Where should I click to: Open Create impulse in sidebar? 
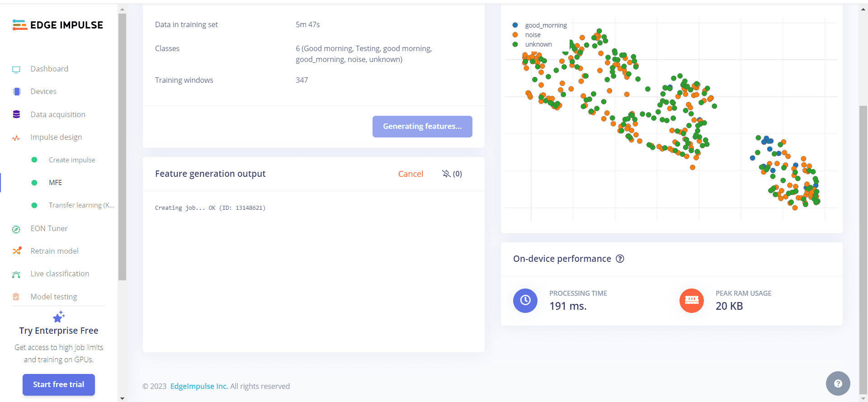click(x=72, y=160)
